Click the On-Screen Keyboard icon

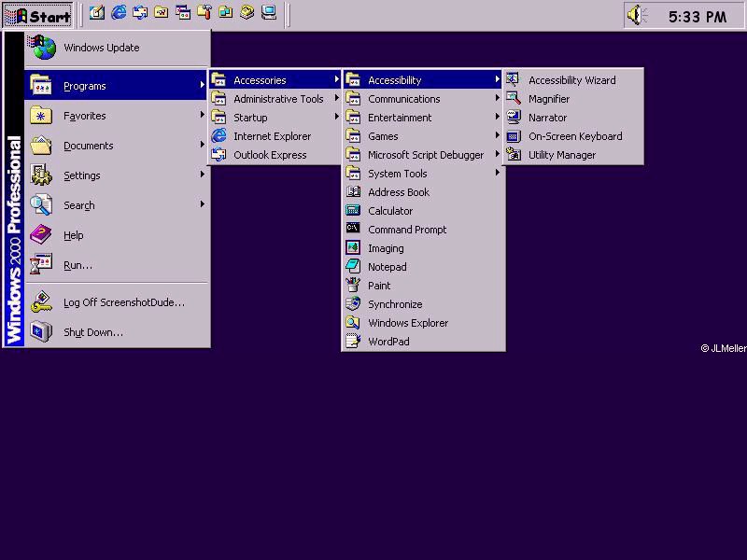(x=514, y=136)
